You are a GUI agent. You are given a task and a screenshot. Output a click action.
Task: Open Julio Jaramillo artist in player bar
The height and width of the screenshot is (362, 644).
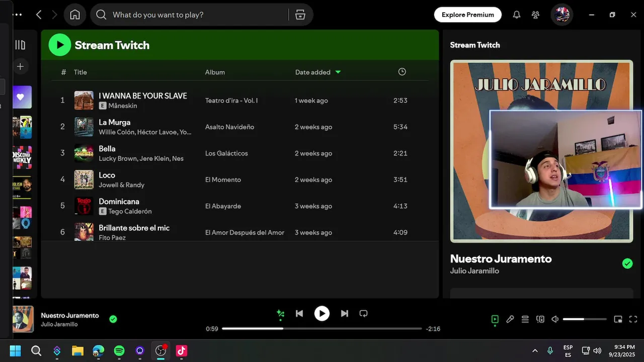coord(59,324)
